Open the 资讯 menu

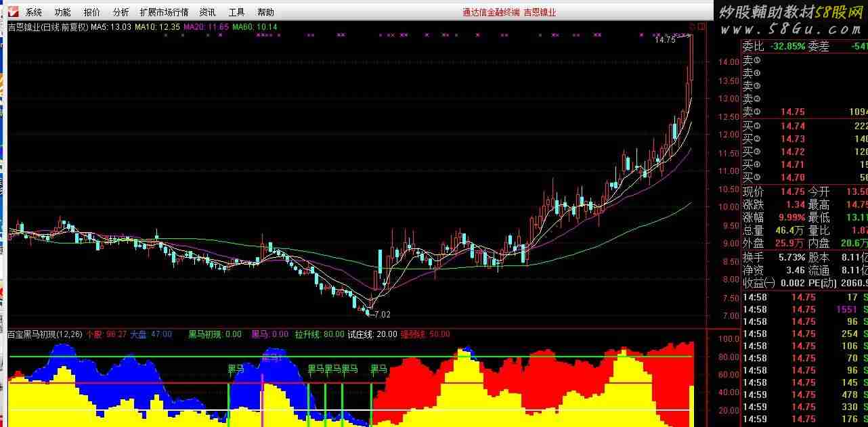[208, 12]
